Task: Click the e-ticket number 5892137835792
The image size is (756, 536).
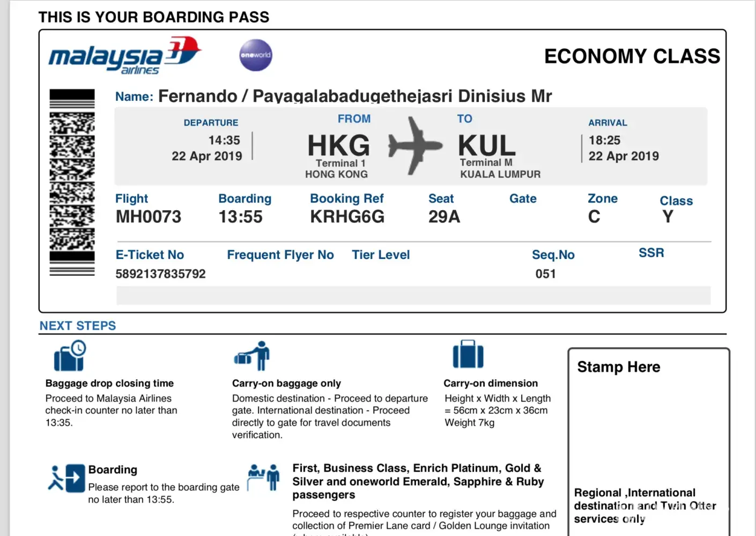Action: coord(160,274)
